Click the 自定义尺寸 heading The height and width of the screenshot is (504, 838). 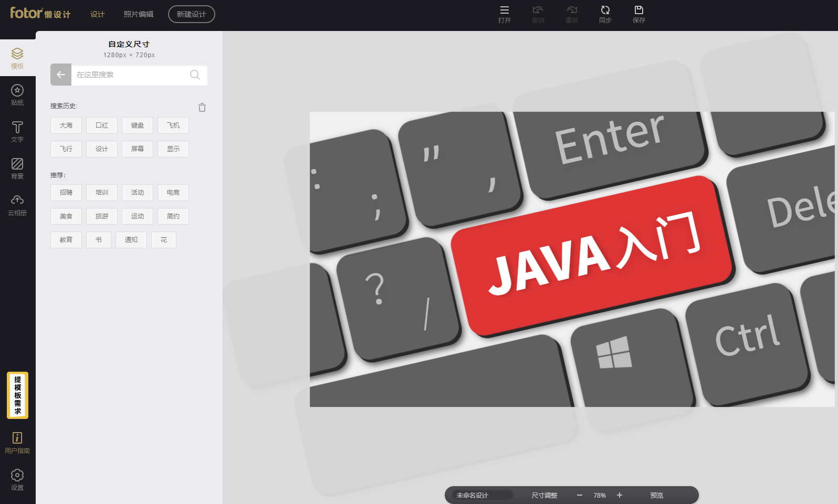point(129,45)
